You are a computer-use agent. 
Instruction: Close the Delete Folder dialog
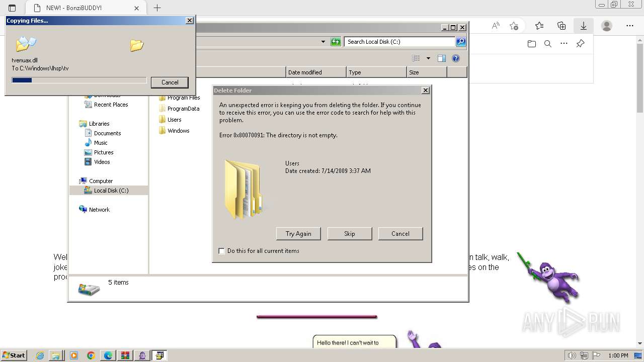pyautogui.click(x=426, y=90)
